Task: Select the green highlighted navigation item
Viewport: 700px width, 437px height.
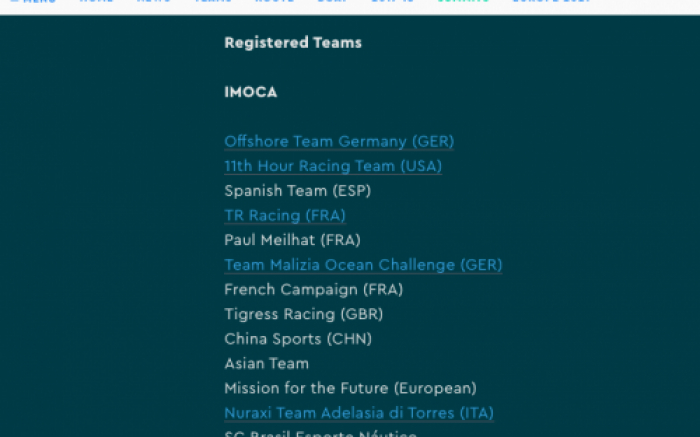Action: click(463, 1)
